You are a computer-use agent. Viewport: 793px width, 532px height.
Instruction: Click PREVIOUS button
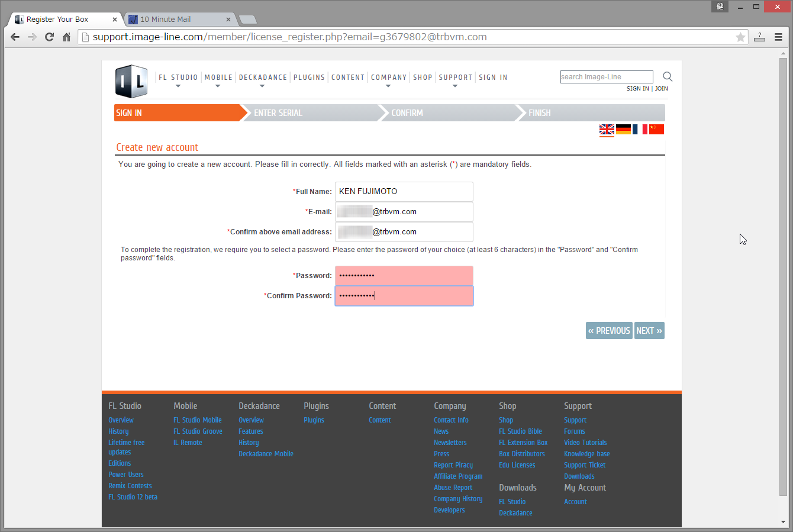tap(609, 331)
